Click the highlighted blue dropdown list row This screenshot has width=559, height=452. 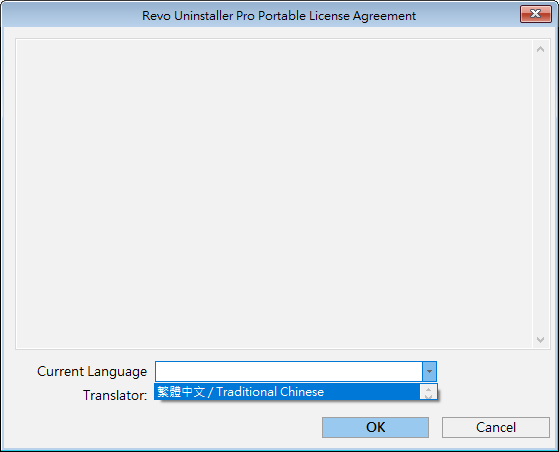tap(287, 392)
